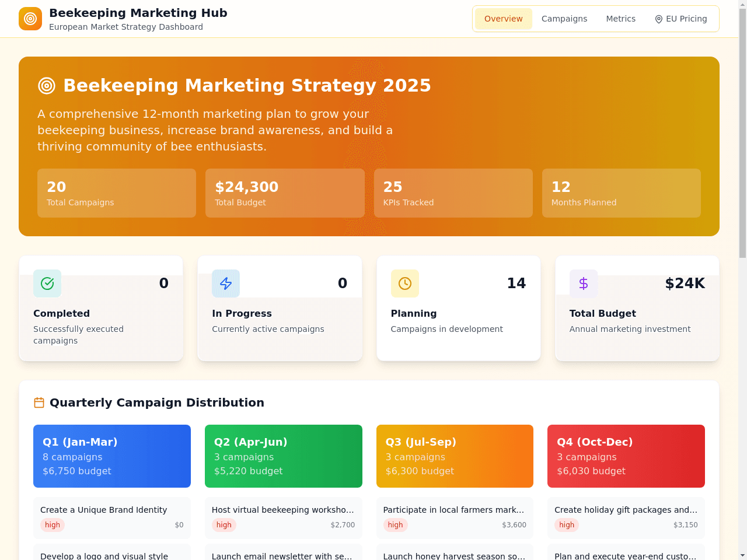The width and height of the screenshot is (747, 560).
Task: Click the 20 Total Campaigns stat tile
Action: (117, 193)
